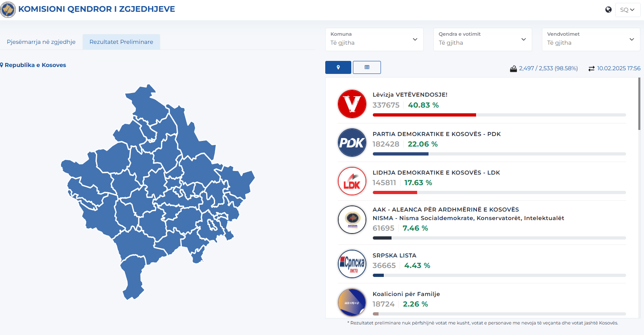Select the LDK party logo
Screen dimensions: 644x335
coord(352,181)
